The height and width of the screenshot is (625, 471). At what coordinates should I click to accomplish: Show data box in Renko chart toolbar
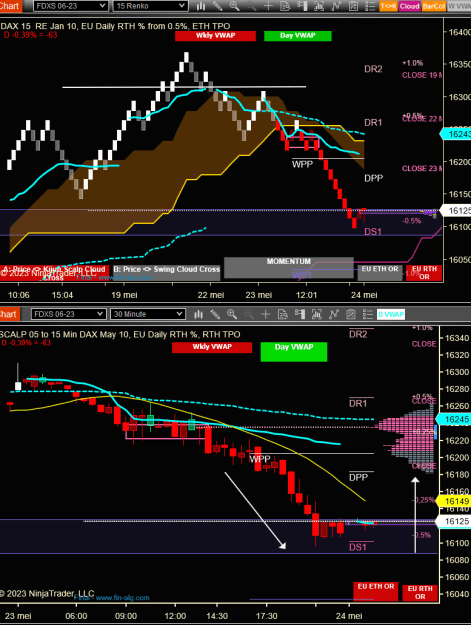coord(285,6)
